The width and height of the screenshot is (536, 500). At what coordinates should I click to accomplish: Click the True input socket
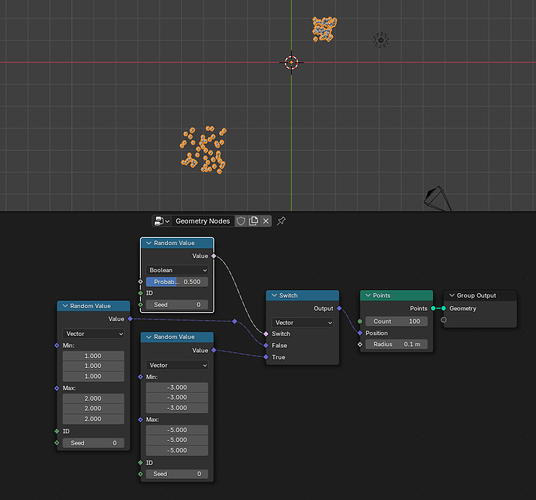[266, 357]
